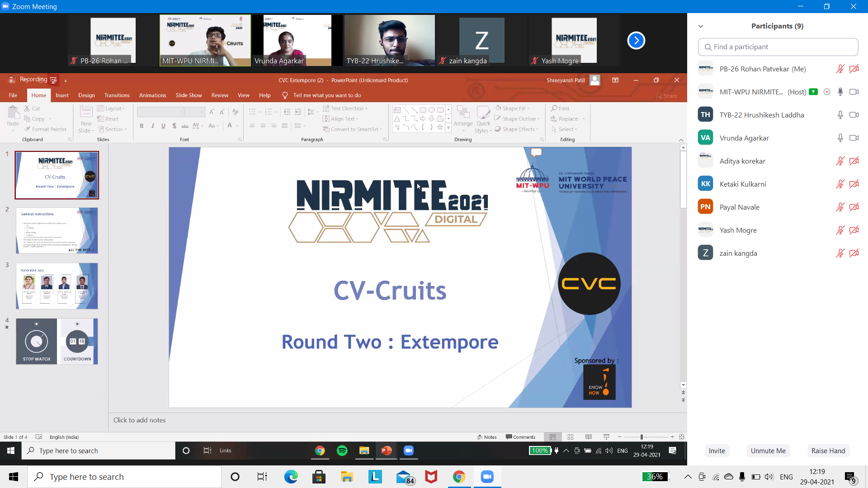Start Slide Show icon in status bar
This screenshot has width=868, height=488.
(607, 437)
